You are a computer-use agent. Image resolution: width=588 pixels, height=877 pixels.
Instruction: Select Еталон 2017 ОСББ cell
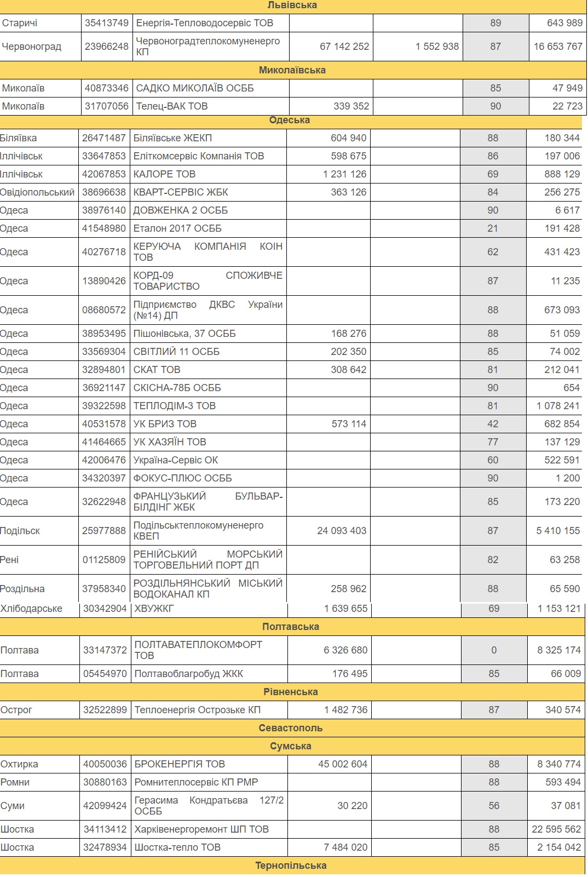(208, 228)
